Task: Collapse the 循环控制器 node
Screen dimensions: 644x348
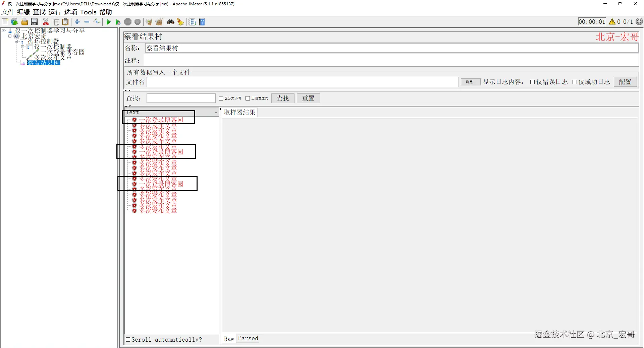Action: click(16, 41)
